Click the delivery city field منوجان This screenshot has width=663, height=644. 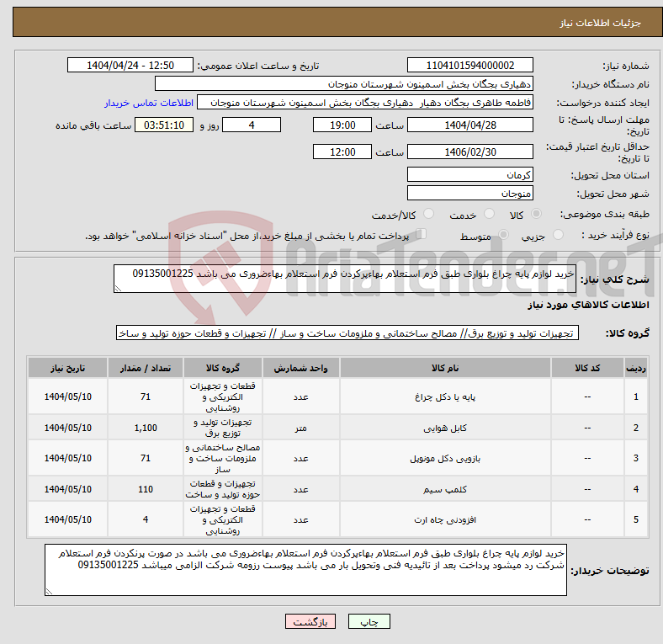(x=469, y=194)
